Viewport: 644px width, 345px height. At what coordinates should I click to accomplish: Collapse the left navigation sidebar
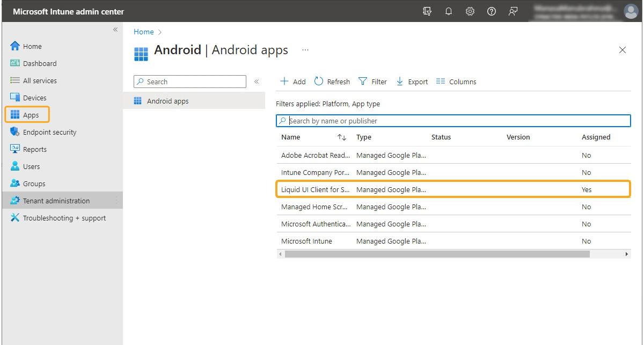115,30
